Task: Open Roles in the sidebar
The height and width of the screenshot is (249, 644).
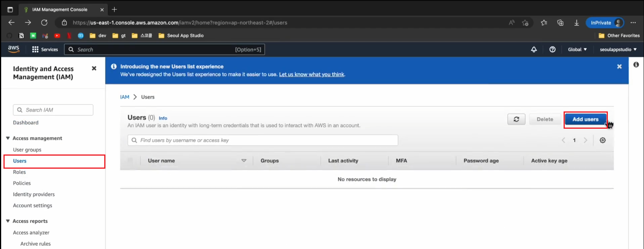Action: pyautogui.click(x=19, y=172)
